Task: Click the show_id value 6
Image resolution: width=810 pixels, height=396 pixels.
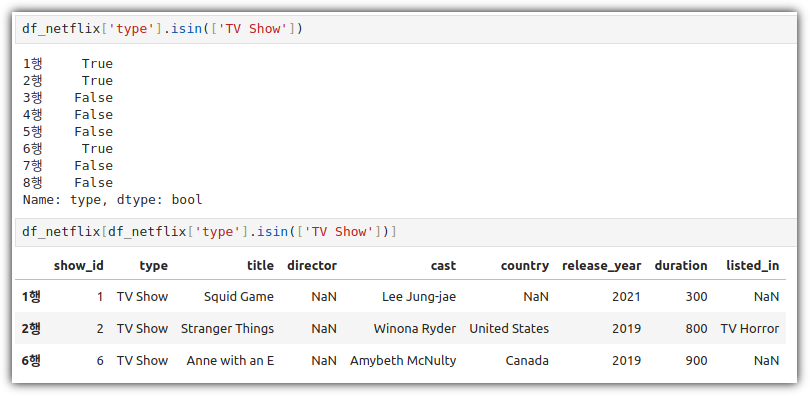Action: pyautogui.click(x=100, y=361)
